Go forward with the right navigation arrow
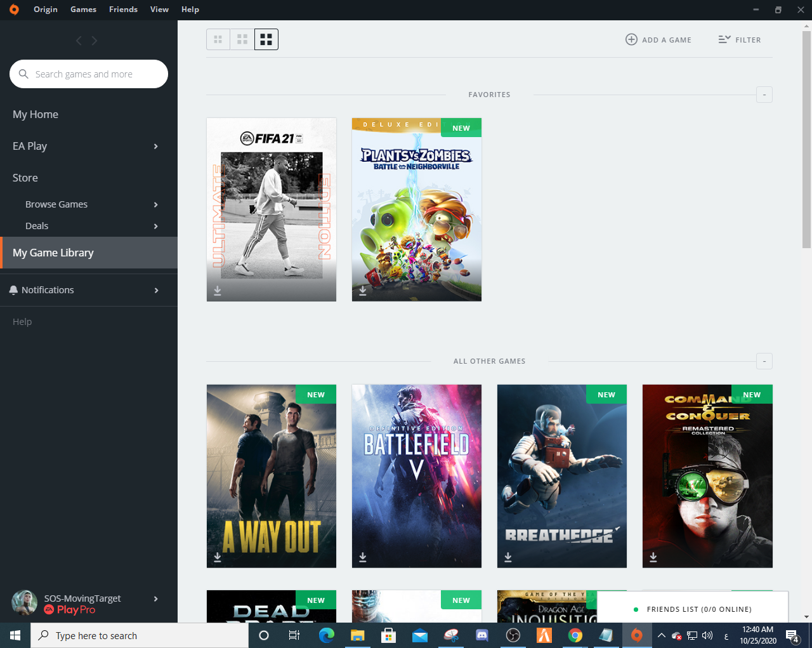The height and width of the screenshot is (648, 812). tap(95, 41)
